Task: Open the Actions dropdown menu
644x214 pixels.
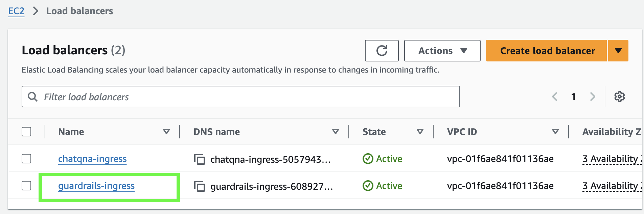Action: pyautogui.click(x=442, y=51)
